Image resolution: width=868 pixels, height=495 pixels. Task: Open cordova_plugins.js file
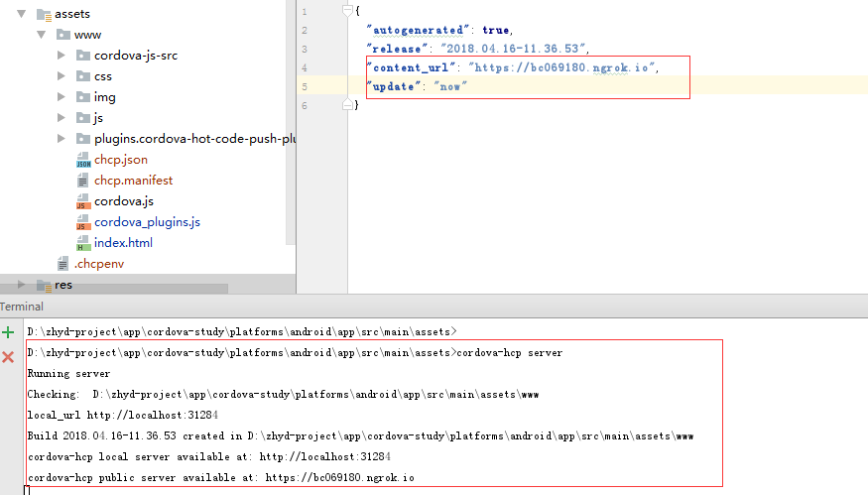click(147, 222)
